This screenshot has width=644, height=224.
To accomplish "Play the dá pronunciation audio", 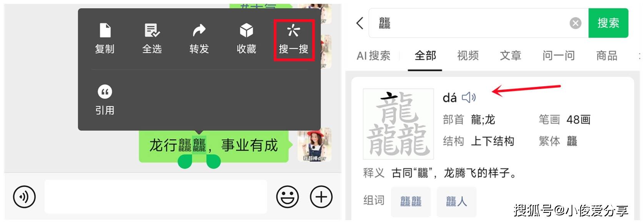I will [469, 97].
